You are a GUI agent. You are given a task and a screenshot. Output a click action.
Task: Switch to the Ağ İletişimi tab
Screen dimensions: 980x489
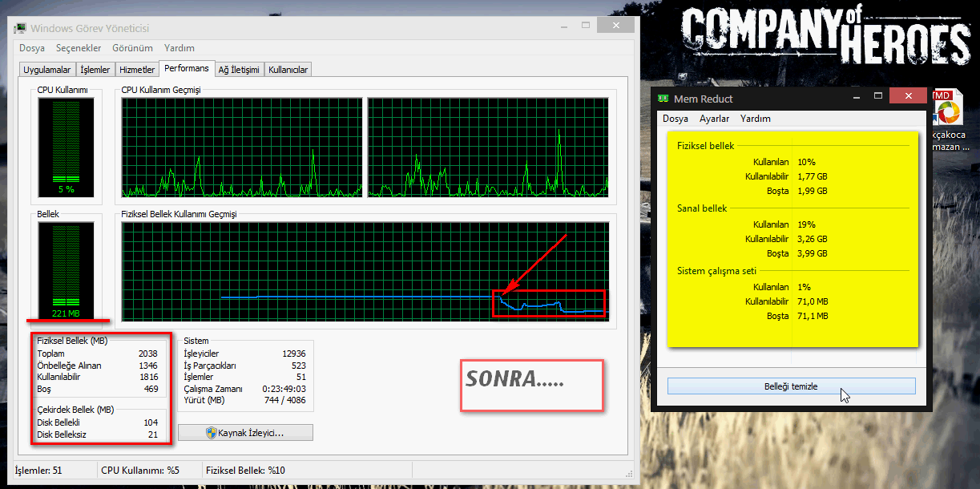[240, 70]
